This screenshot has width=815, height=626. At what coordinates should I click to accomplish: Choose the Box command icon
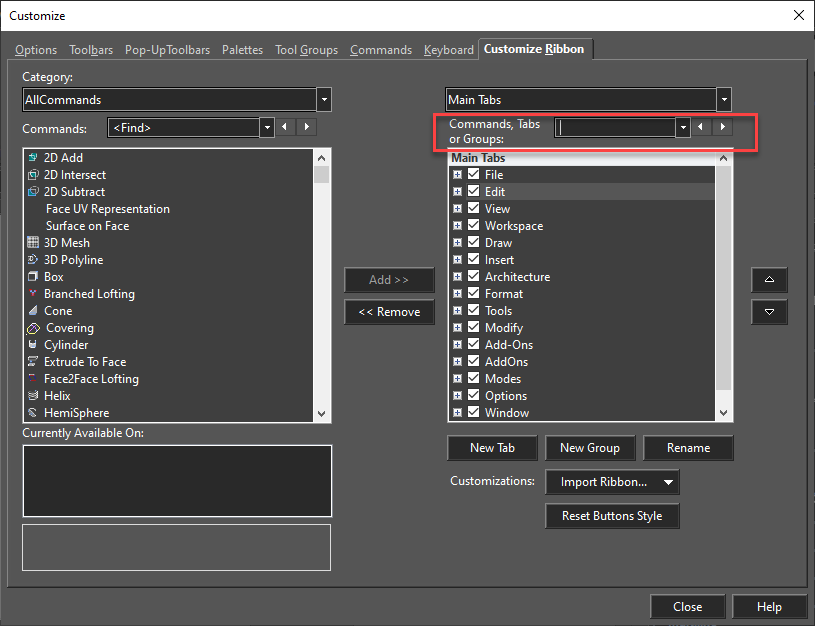[33, 277]
